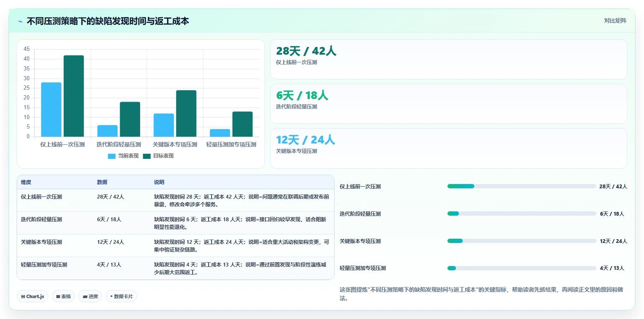Click the 关键版本专项压测 progress bar

click(x=521, y=241)
